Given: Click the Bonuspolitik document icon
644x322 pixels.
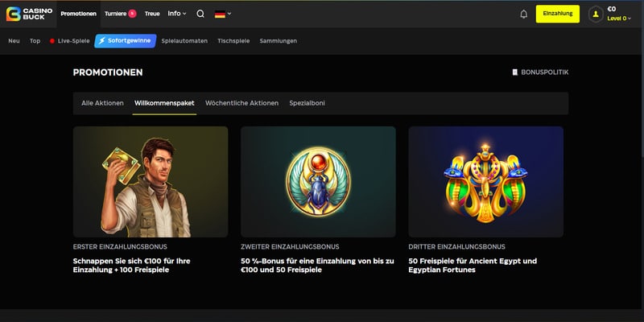Looking at the screenshot, I should [x=515, y=72].
